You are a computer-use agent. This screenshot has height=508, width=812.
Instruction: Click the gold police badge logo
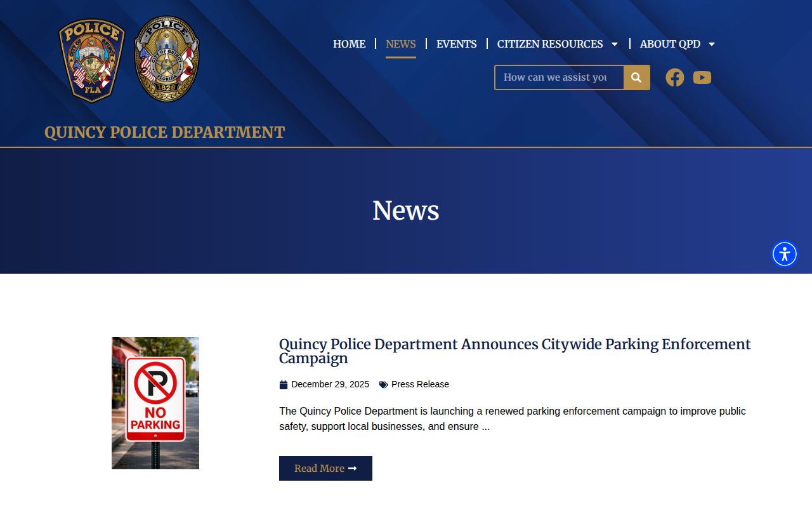click(167, 59)
